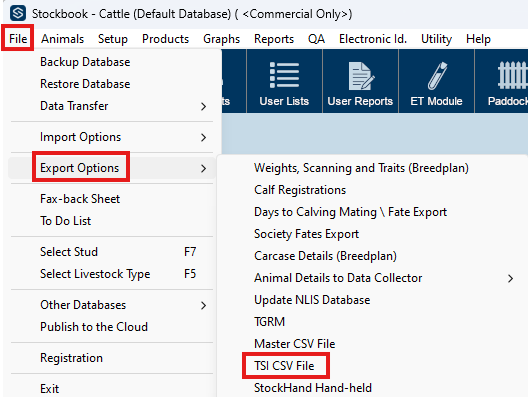Viewport: 528px width, 397px height.
Task: Choose the TGRM export option
Action: [269, 322]
